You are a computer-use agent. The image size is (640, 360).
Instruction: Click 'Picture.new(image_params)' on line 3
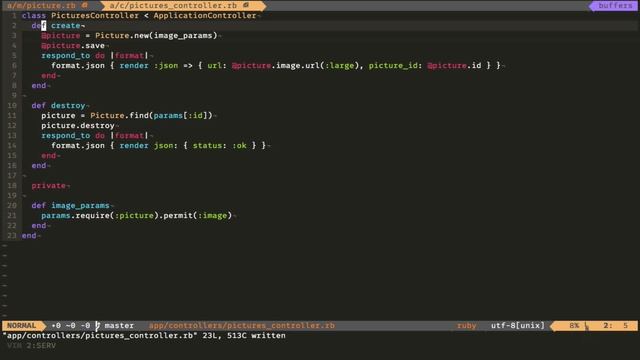click(x=156, y=36)
